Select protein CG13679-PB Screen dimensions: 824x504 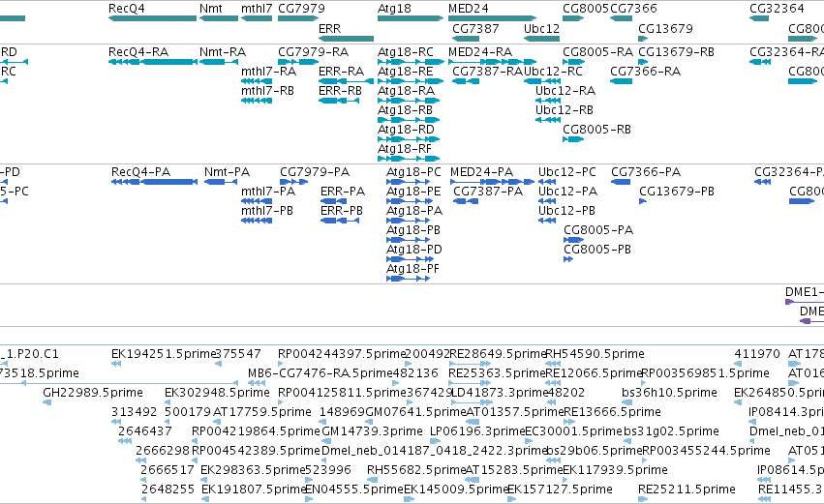pos(643,201)
